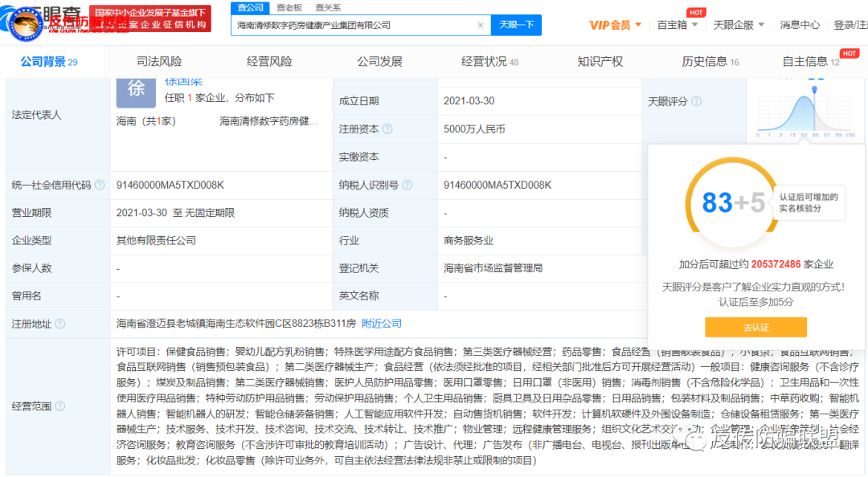Open the 知识产权 tab
The width and height of the screenshot is (868, 477).
[600, 61]
